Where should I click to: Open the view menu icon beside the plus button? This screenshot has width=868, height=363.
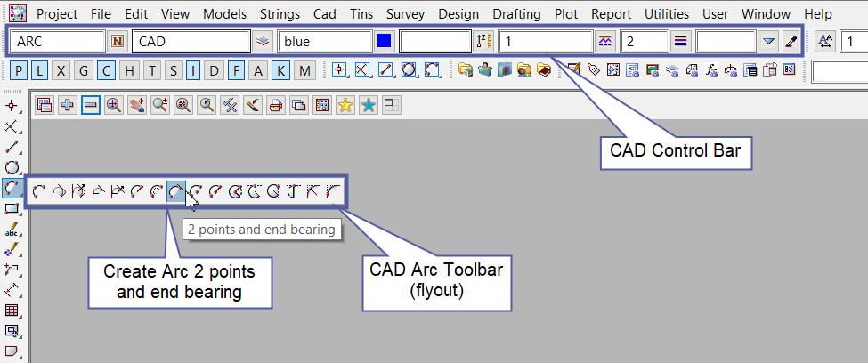pyautogui.click(x=45, y=105)
